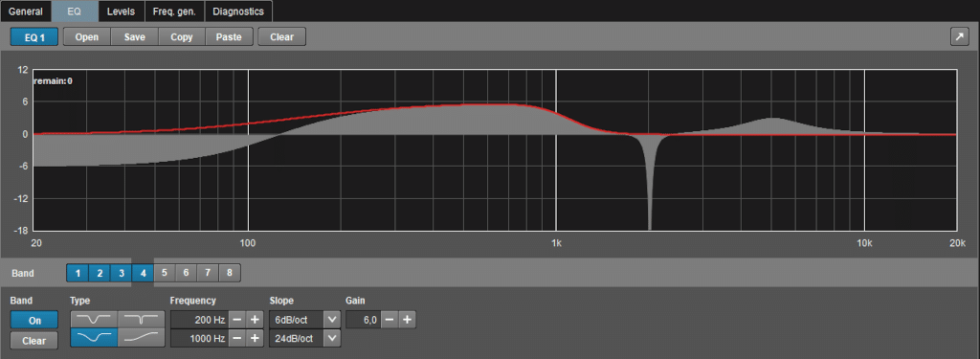Click the 1000 Hz frequency field

point(199,338)
